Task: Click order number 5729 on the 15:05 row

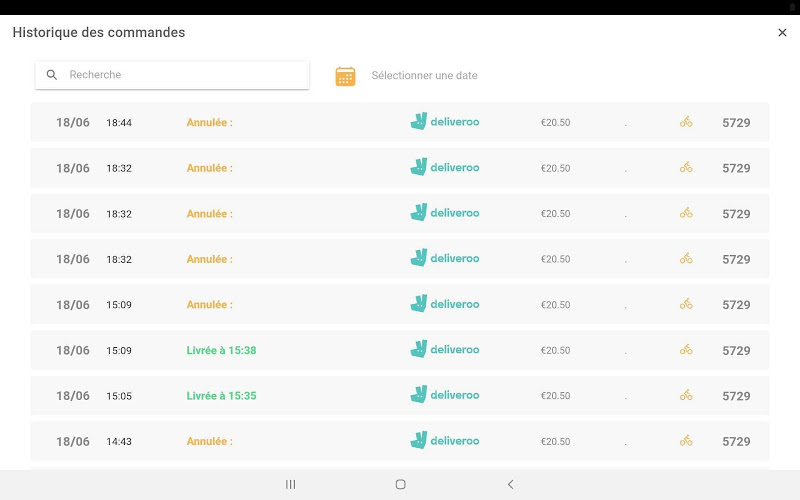Action: (x=736, y=396)
